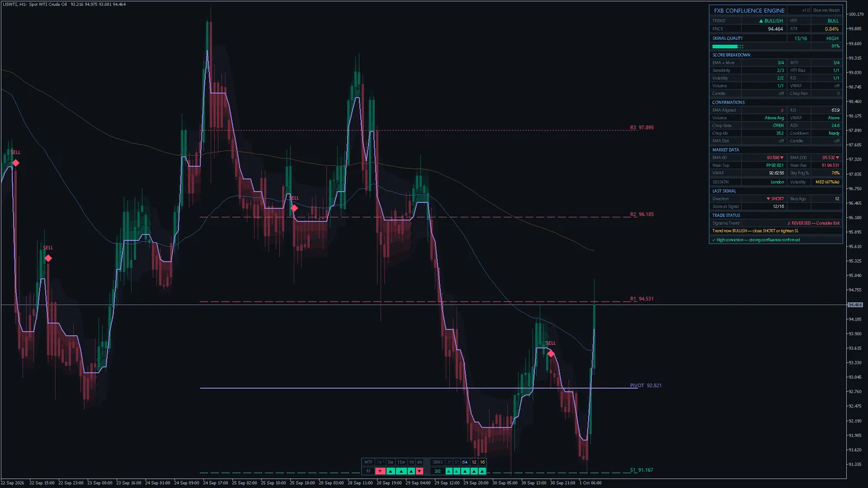Image resolution: width=868 pixels, height=488 pixels.
Task: Click the red X beside EMA Aligned
Action: tap(782, 110)
